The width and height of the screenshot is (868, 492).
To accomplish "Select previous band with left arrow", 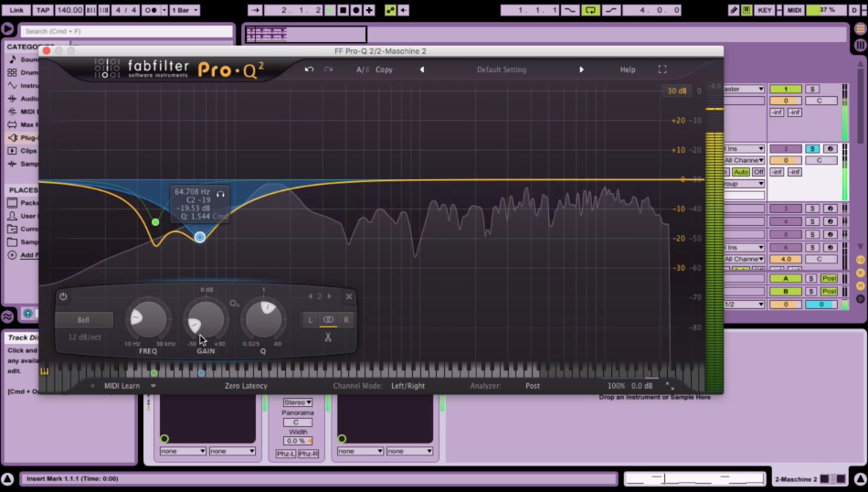I will pyautogui.click(x=310, y=296).
